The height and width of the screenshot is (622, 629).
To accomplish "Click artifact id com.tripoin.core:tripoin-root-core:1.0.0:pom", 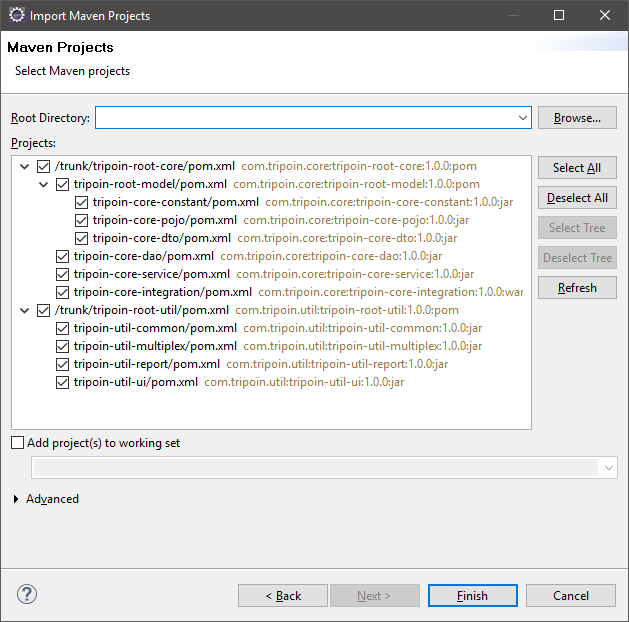I will [359, 166].
